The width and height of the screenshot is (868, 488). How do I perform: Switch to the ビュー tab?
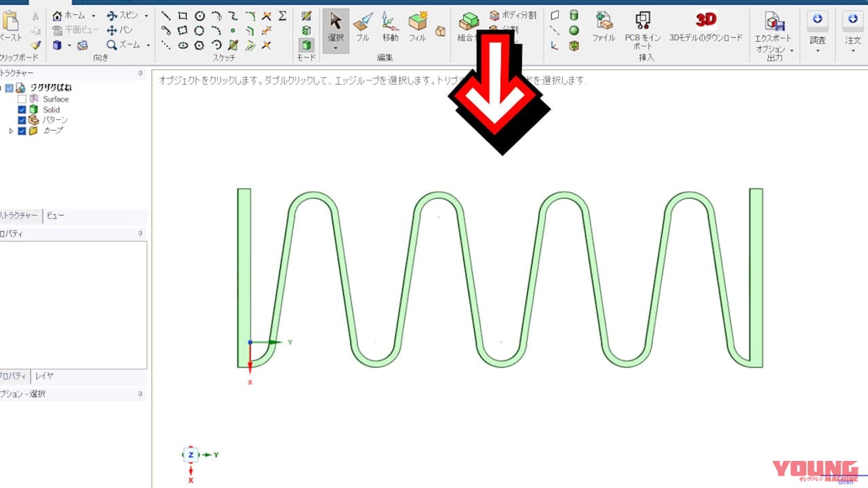(x=56, y=216)
